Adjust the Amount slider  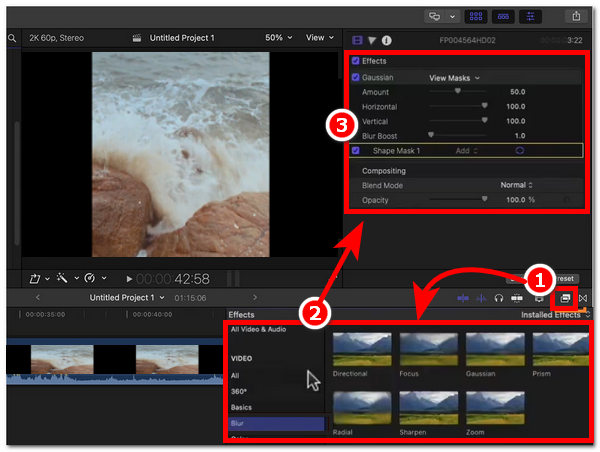point(458,91)
